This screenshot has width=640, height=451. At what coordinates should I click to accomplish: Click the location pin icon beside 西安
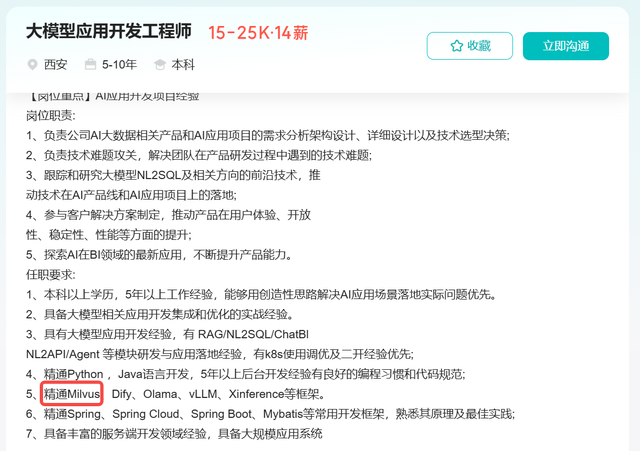[32, 64]
